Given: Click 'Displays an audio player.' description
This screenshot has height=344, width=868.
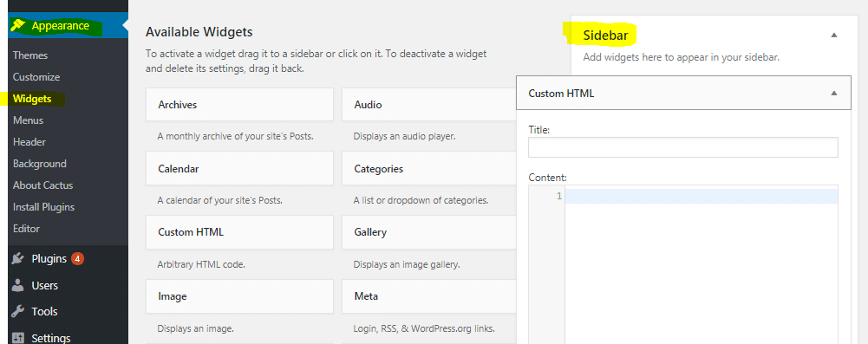Looking at the screenshot, I should coord(404,136).
